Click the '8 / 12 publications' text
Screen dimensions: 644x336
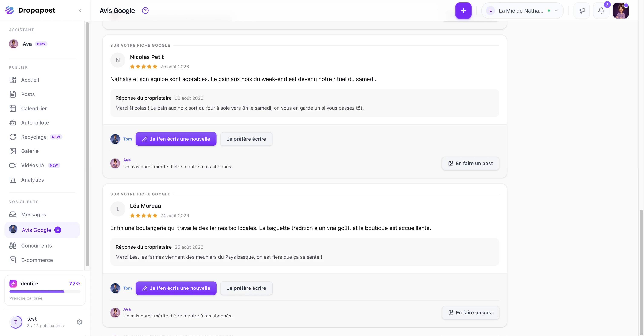point(46,326)
